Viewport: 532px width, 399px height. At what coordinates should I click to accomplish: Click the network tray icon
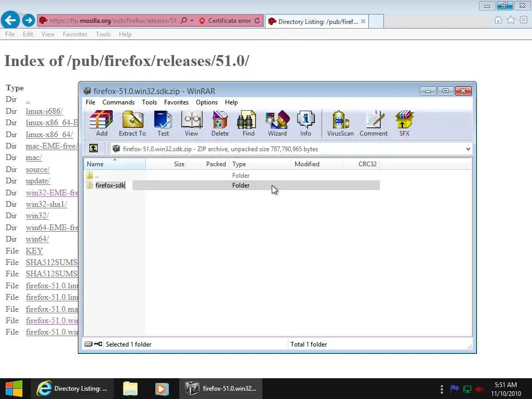coord(467,389)
